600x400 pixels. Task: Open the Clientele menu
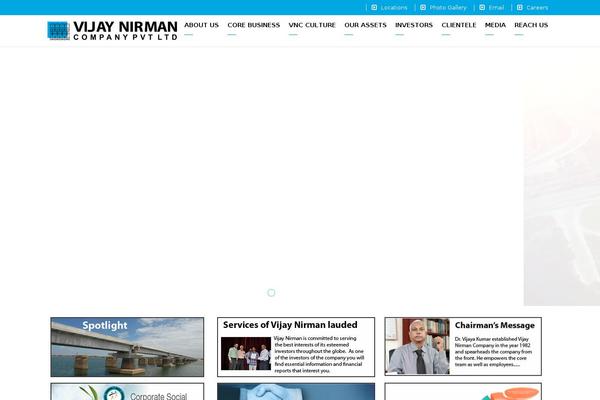click(459, 25)
